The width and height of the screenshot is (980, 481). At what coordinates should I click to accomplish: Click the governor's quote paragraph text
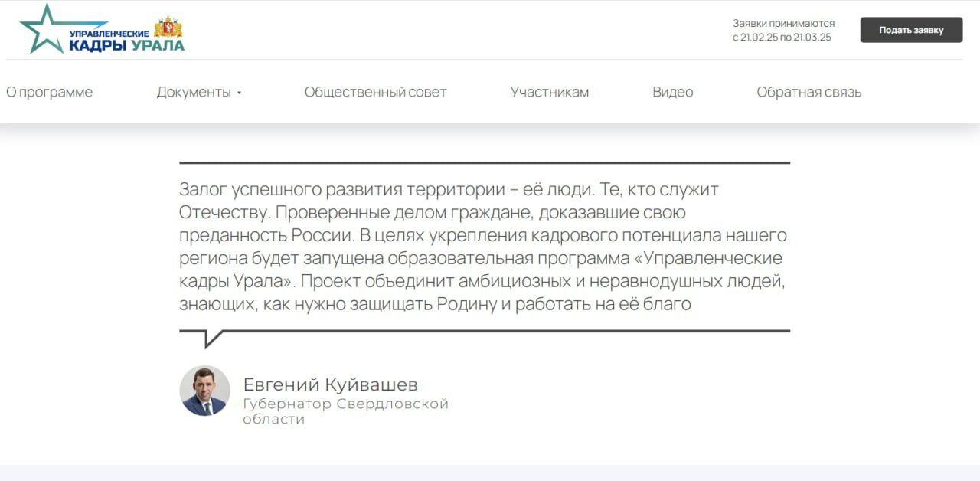[484, 247]
